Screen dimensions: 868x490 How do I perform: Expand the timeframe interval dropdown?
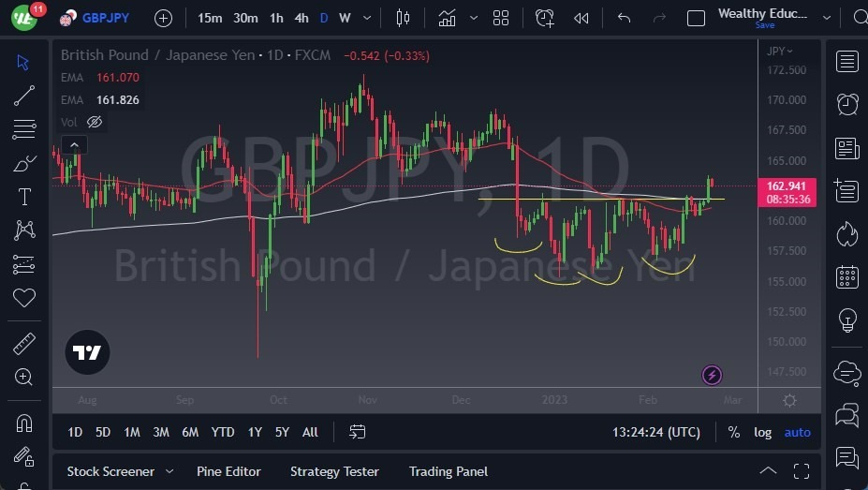367,19
